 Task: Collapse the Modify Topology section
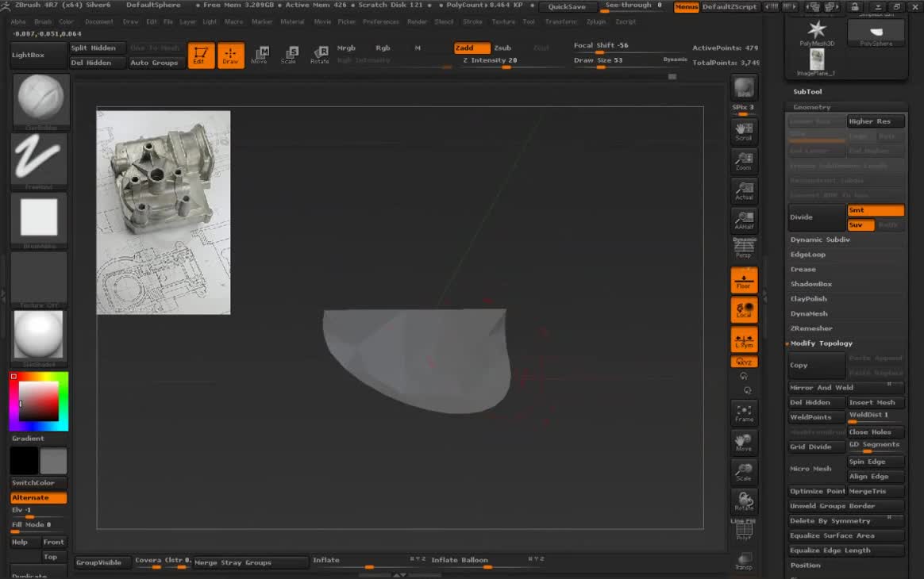(821, 343)
